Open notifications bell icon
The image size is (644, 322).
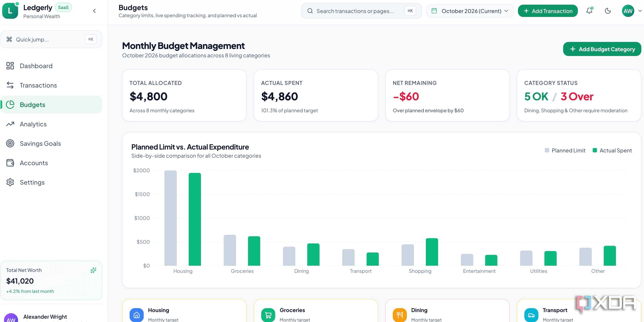[x=589, y=11]
